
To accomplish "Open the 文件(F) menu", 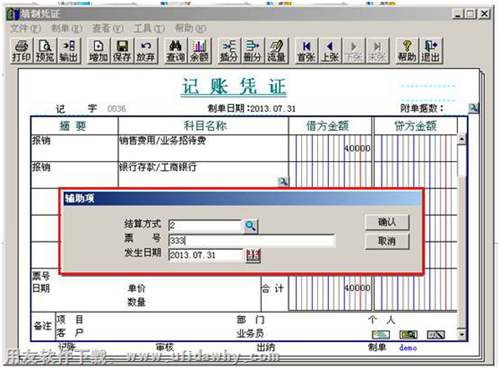I will [x=25, y=28].
